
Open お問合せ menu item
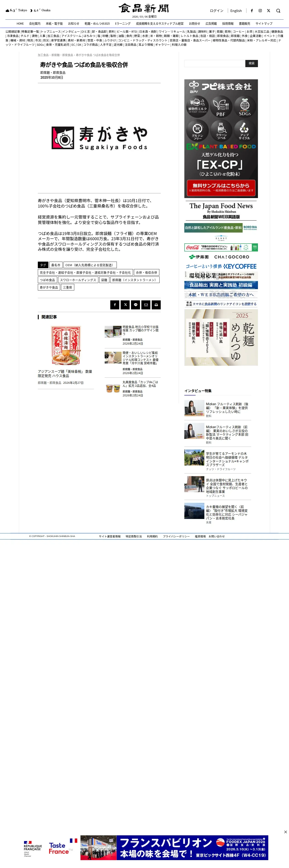tap(194, 24)
